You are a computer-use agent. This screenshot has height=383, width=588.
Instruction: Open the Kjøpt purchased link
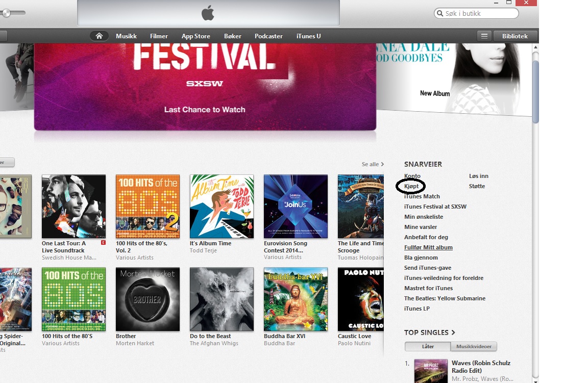(411, 186)
